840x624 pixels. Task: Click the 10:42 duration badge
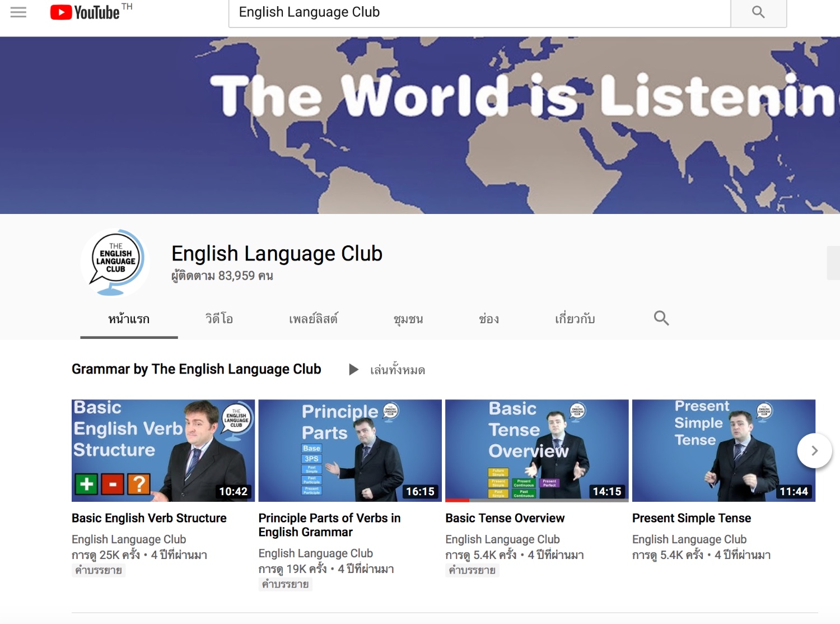(233, 491)
